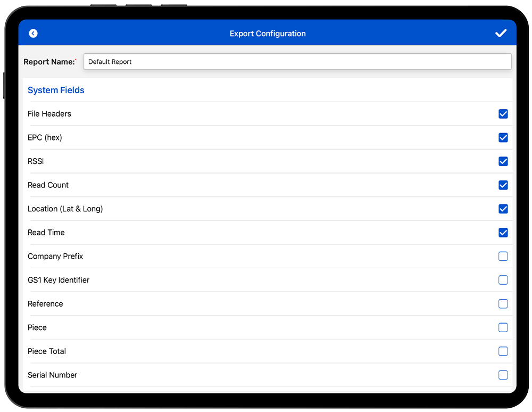Click the Export Configuration title
Screen dimensions: 532x412
click(268, 34)
